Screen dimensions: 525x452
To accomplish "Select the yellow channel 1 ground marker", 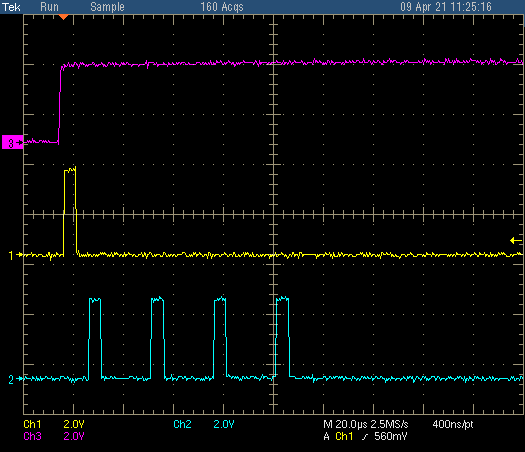I will 15,255.
